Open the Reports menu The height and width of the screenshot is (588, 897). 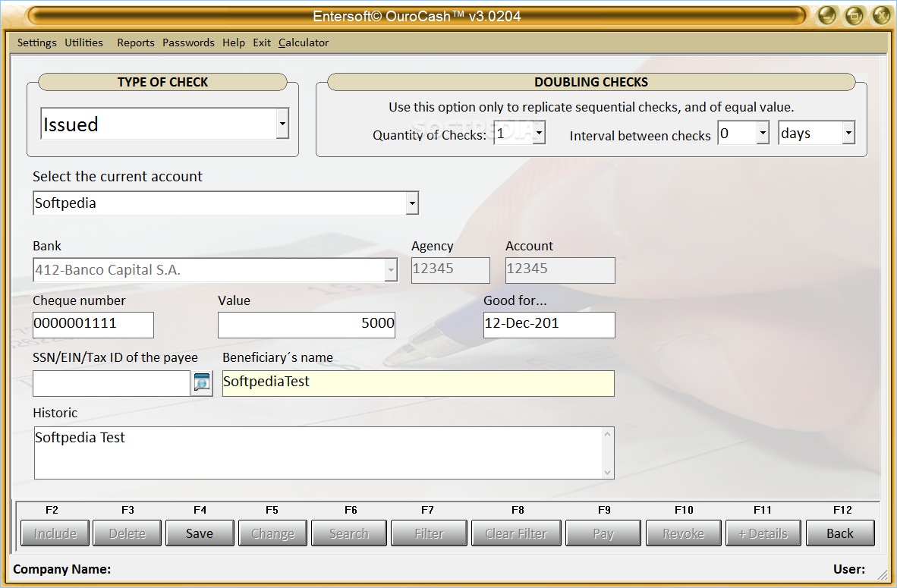coord(136,42)
